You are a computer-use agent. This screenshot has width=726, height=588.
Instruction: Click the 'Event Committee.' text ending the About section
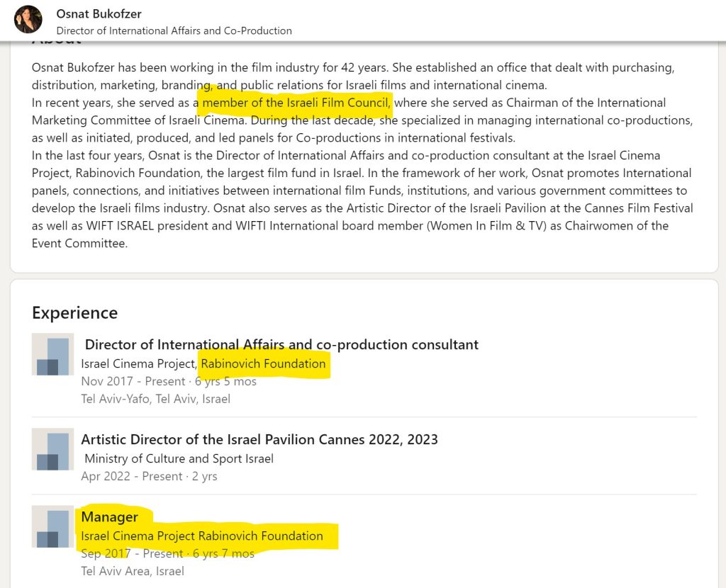(x=79, y=243)
